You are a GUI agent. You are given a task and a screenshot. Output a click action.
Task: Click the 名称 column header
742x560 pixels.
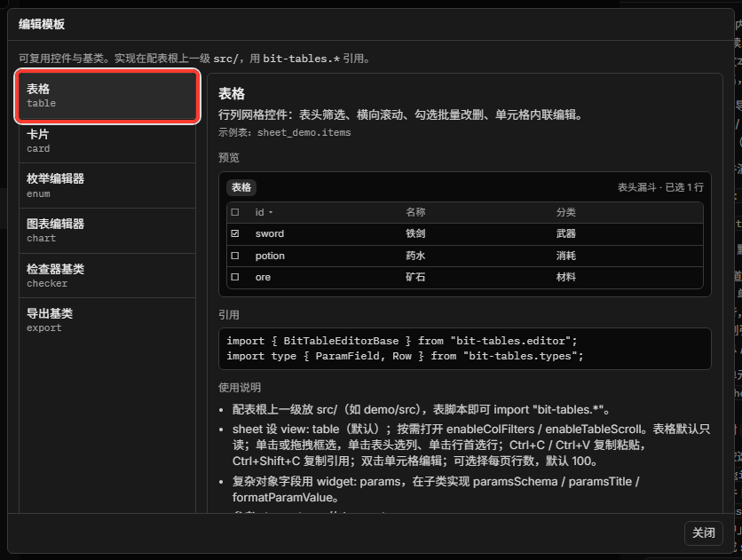[415, 212]
